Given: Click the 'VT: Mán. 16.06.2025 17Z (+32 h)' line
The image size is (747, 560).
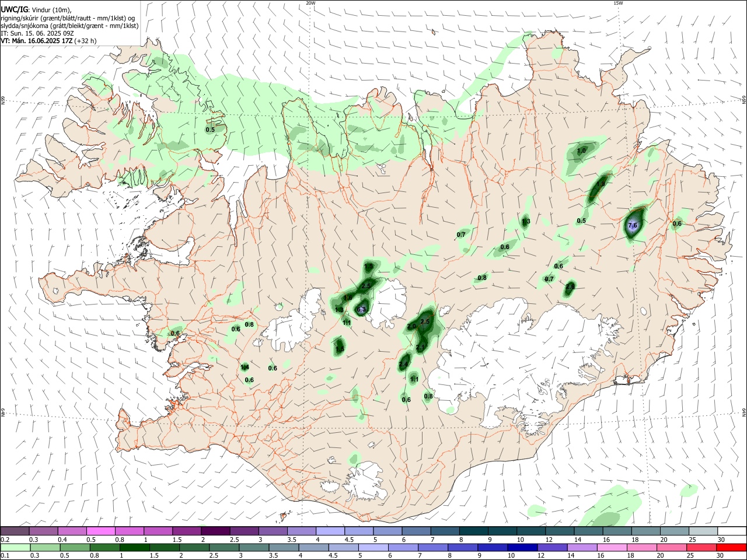Looking at the screenshot, I should [48, 41].
